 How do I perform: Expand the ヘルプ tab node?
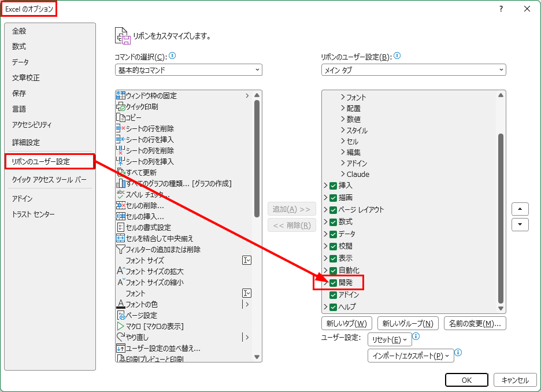325,307
